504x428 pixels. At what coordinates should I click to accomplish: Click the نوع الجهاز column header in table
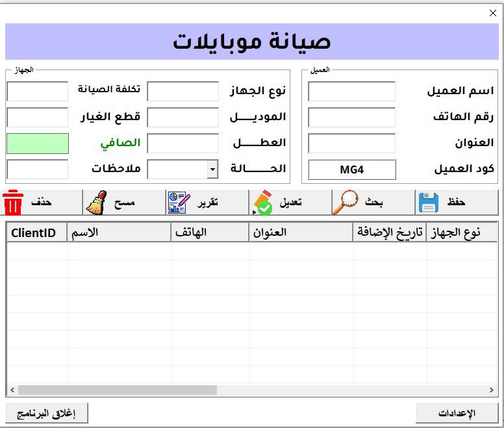[x=462, y=233]
